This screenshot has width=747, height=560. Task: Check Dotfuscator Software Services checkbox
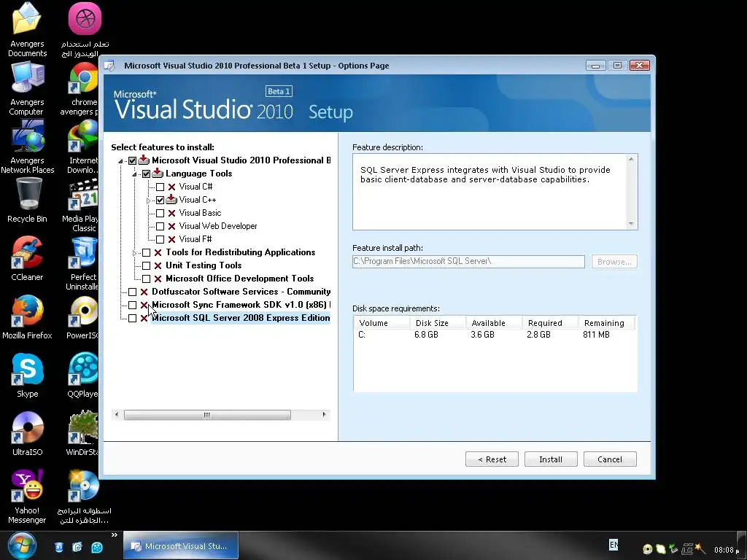click(x=133, y=292)
